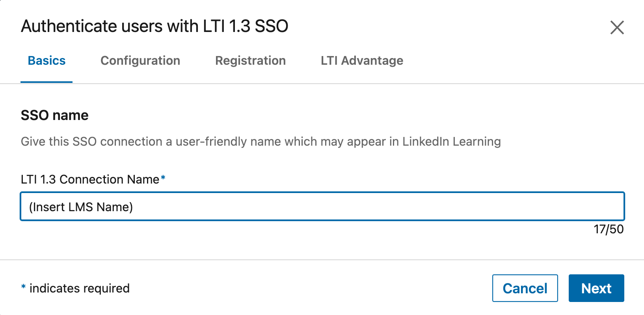
Task: Click the indicates required footer note
Action: tap(75, 288)
